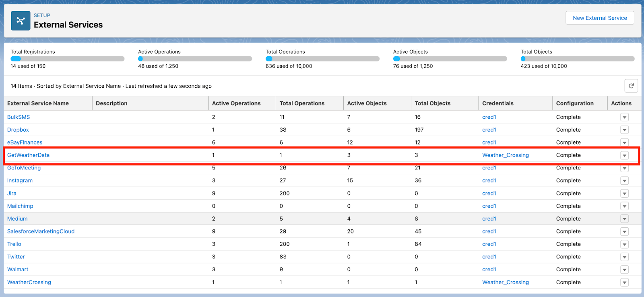Viewport: 644px width, 297px height.
Task: Click Complete status in the Instagram row
Action: pos(568,180)
